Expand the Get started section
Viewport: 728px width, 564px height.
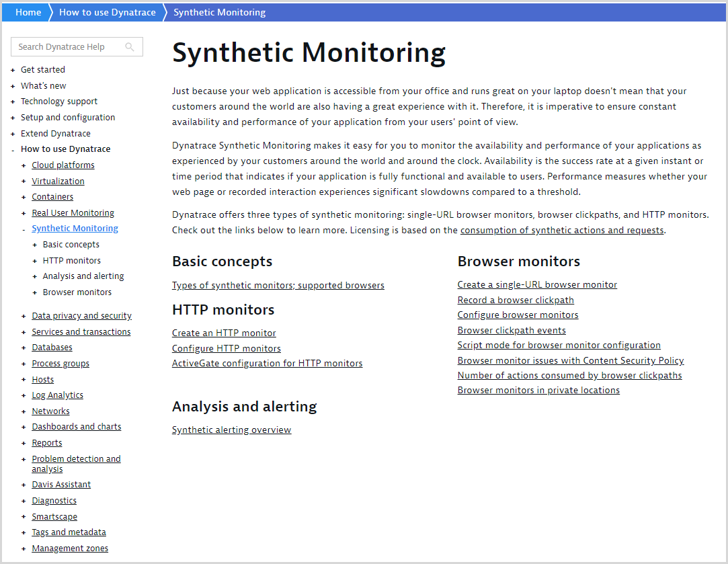click(x=13, y=70)
